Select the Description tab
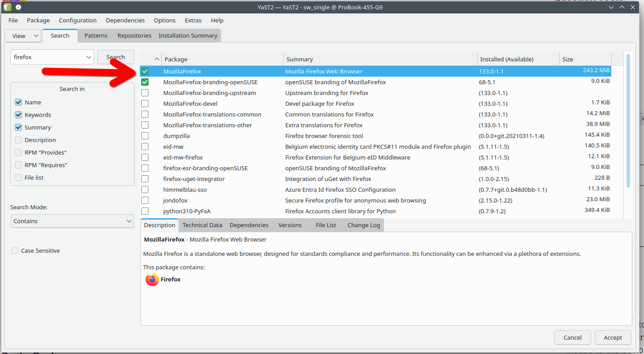 160,225
